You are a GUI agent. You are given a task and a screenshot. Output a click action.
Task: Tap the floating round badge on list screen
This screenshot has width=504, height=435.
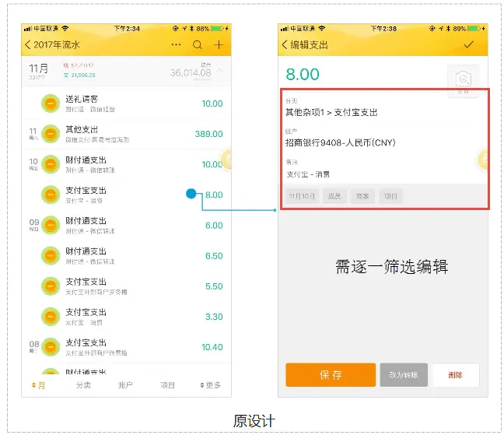pos(226,160)
